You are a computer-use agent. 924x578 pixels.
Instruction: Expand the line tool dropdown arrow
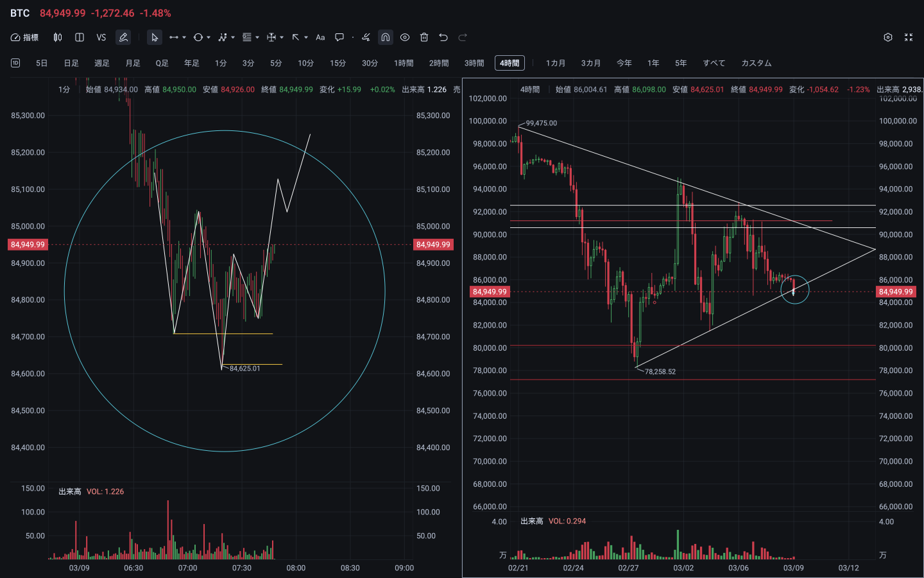point(184,37)
